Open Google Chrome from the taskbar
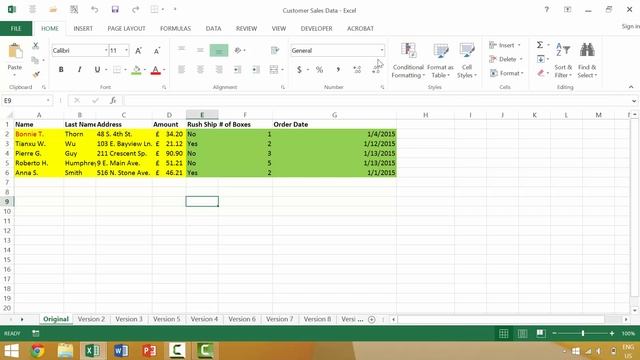 click(37, 351)
